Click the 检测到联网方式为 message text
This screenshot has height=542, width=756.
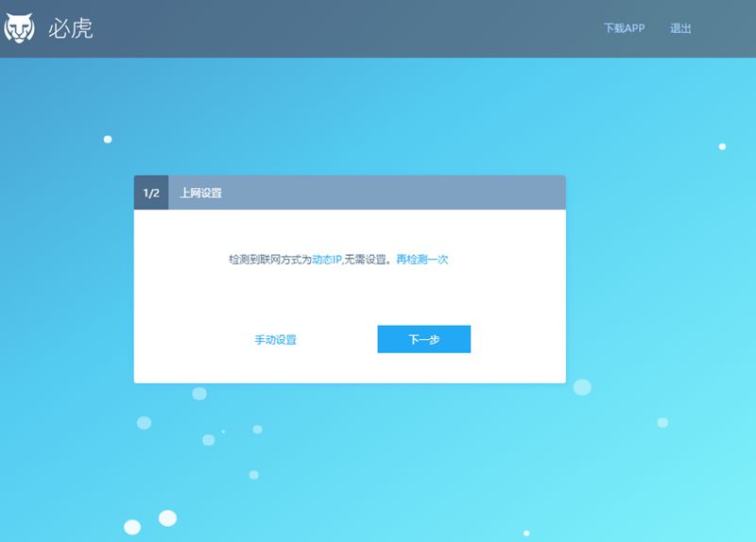(x=270, y=260)
